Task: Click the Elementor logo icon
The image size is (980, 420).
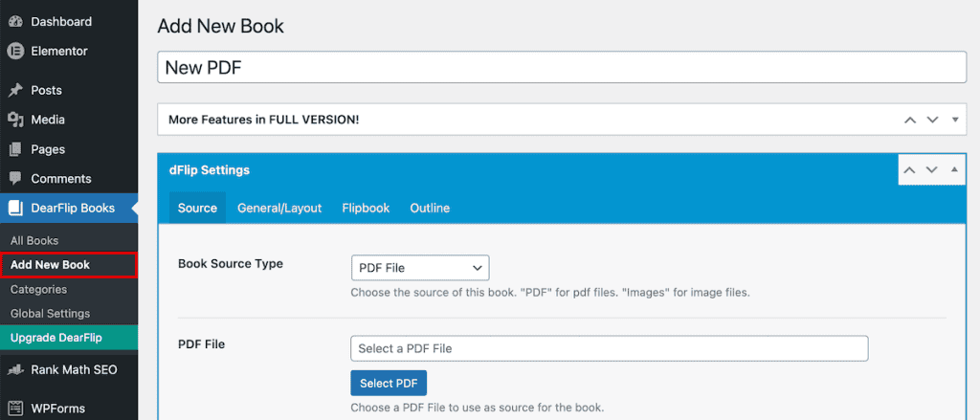Action: coord(15,52)
